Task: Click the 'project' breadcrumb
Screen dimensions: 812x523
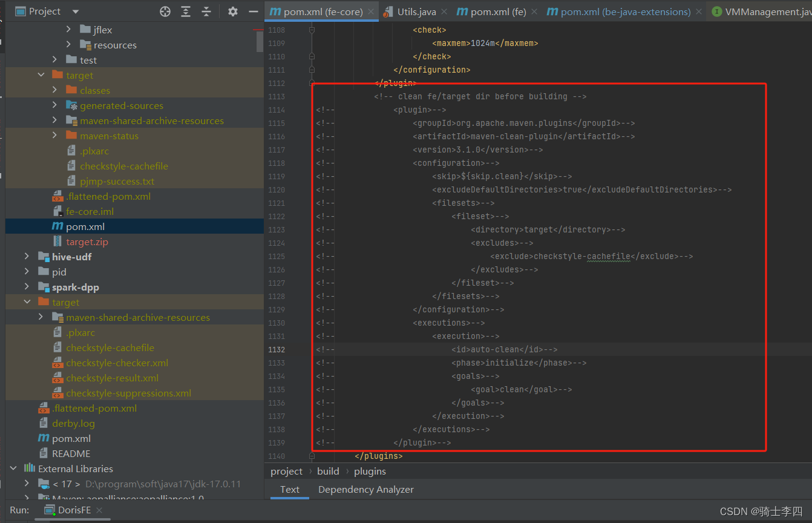Action: coord(286,471)
